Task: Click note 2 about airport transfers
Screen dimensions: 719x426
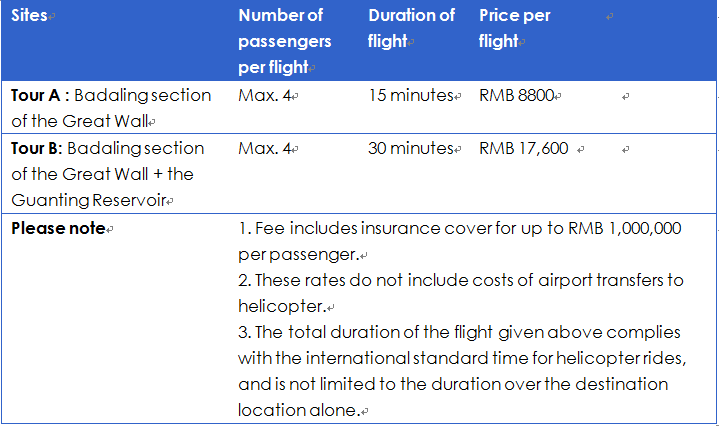Action: click(460, 293)
